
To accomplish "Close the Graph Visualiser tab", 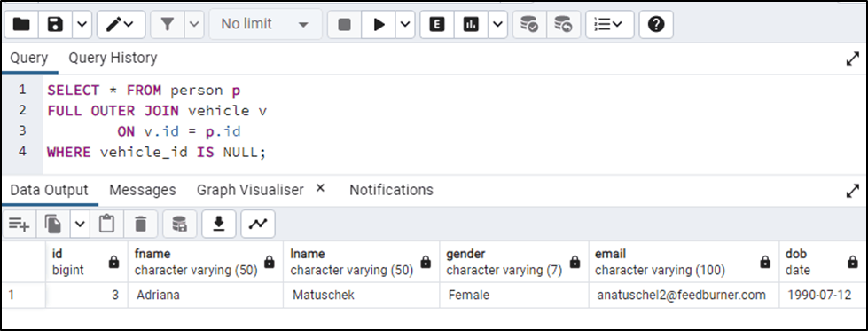I will point(320,188).
